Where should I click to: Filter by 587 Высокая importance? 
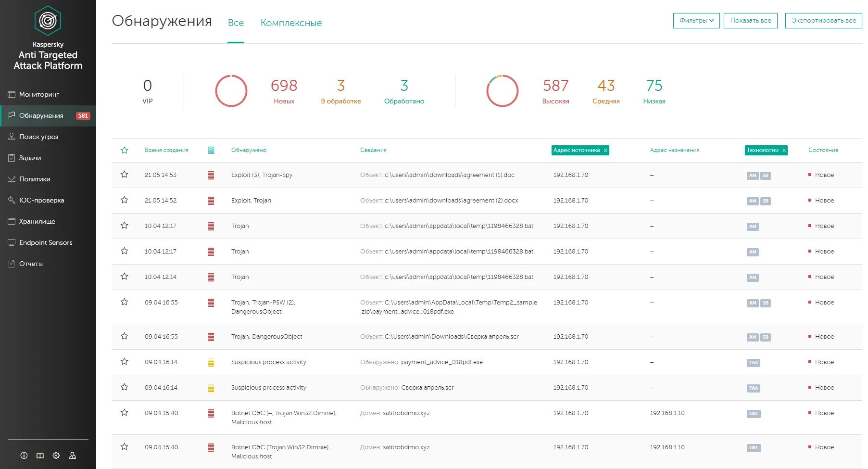click(555, 91)
